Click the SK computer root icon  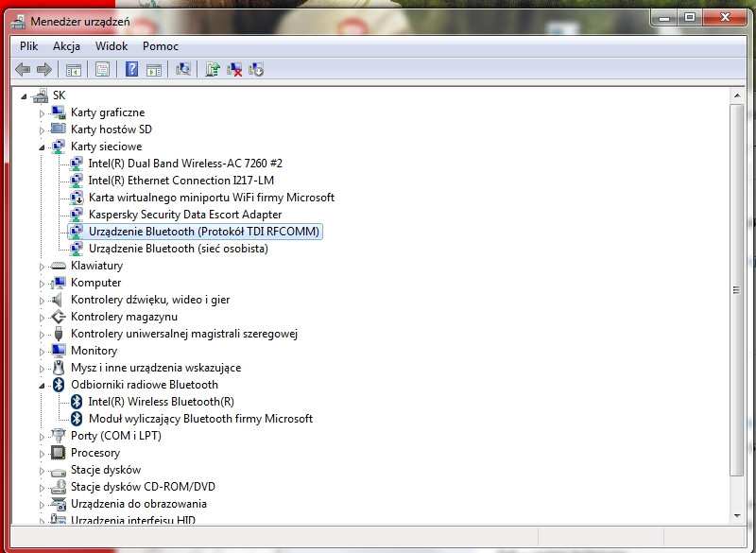point(41,95)
